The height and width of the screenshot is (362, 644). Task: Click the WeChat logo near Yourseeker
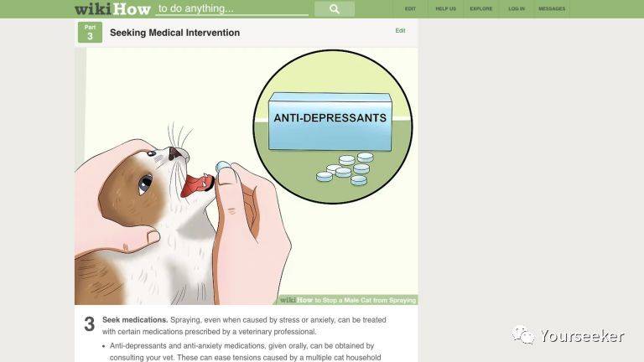523,335
